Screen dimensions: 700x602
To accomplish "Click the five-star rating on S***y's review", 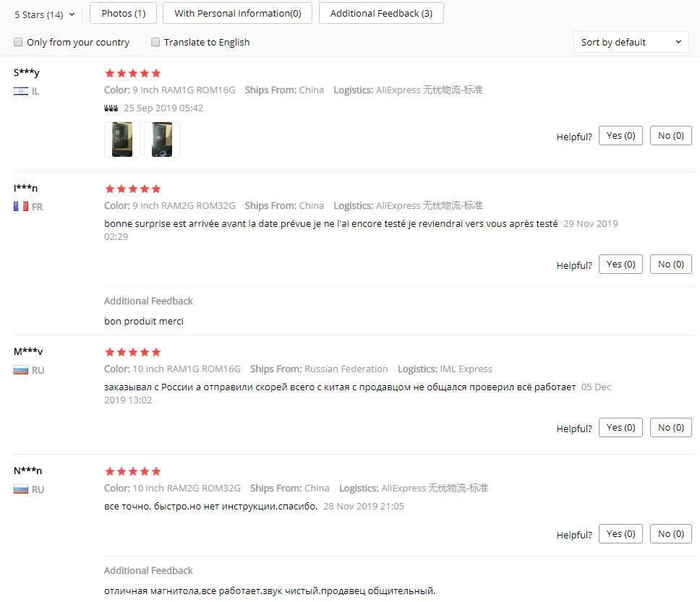I will click(132, 73).
